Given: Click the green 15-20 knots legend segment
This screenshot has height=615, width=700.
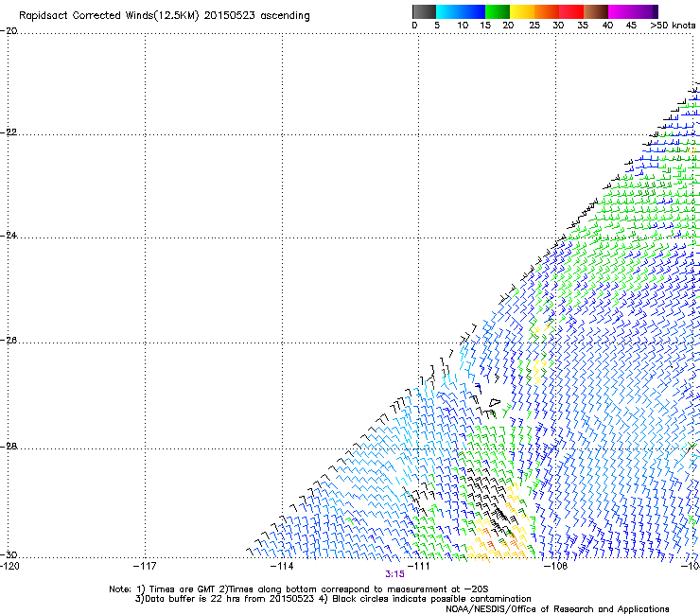Looking at the screenshot, I should coord(498,11).
